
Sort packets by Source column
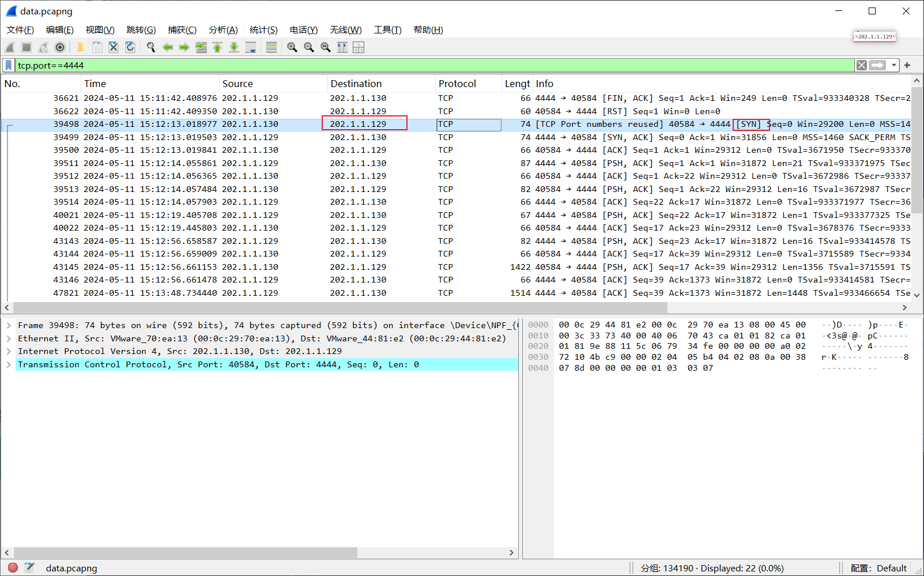[273, 84]
